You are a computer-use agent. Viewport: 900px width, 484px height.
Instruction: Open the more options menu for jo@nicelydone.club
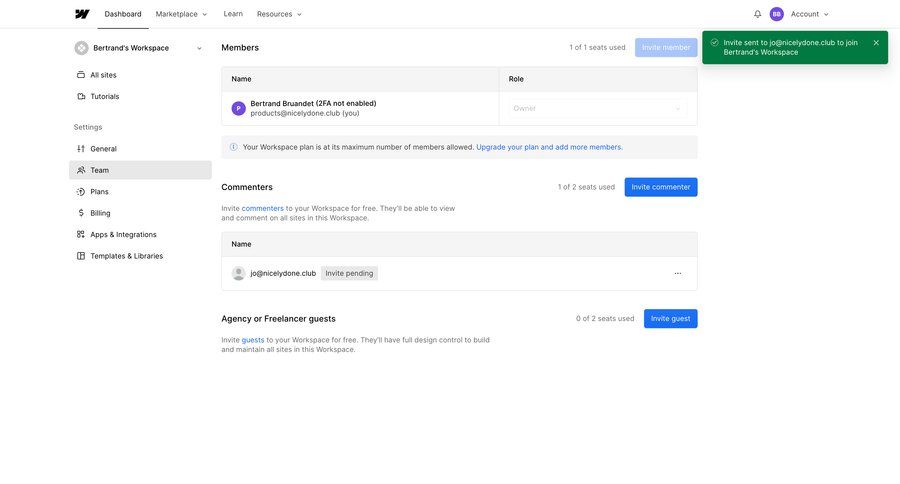[678, 273]
